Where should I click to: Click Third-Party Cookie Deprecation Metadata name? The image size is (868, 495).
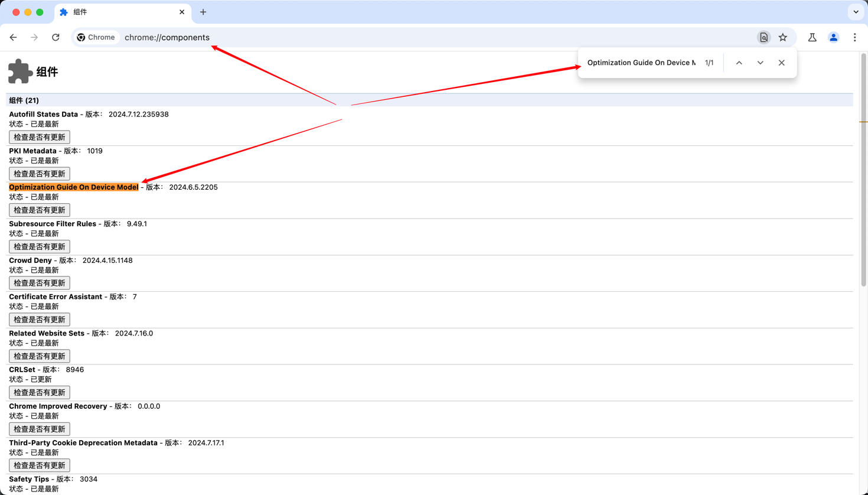(83, 443)
